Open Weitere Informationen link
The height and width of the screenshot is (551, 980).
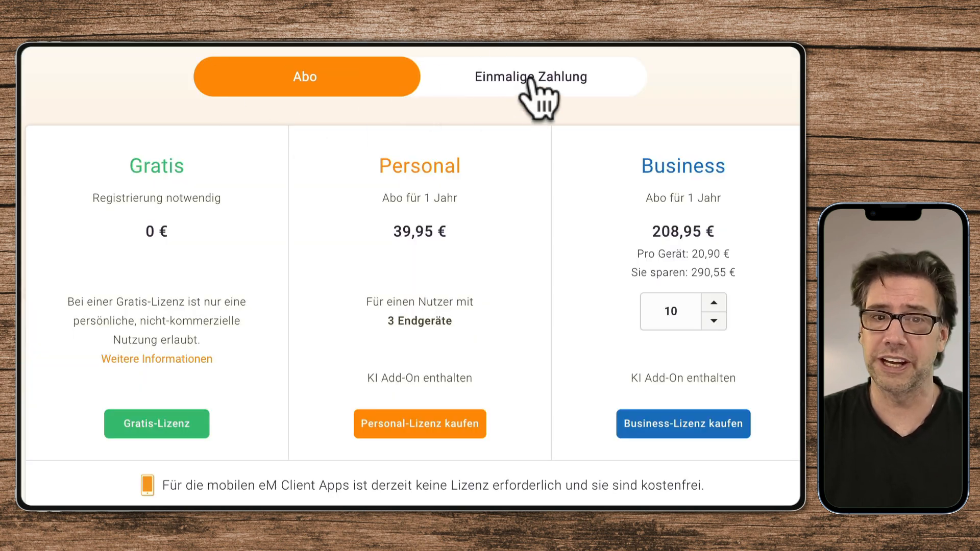click(x=156, y=359)
